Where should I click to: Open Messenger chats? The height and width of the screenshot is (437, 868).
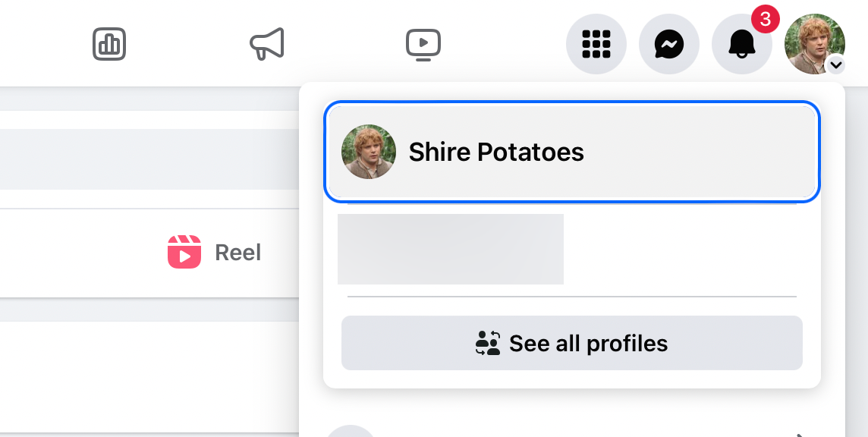(669, 44)
